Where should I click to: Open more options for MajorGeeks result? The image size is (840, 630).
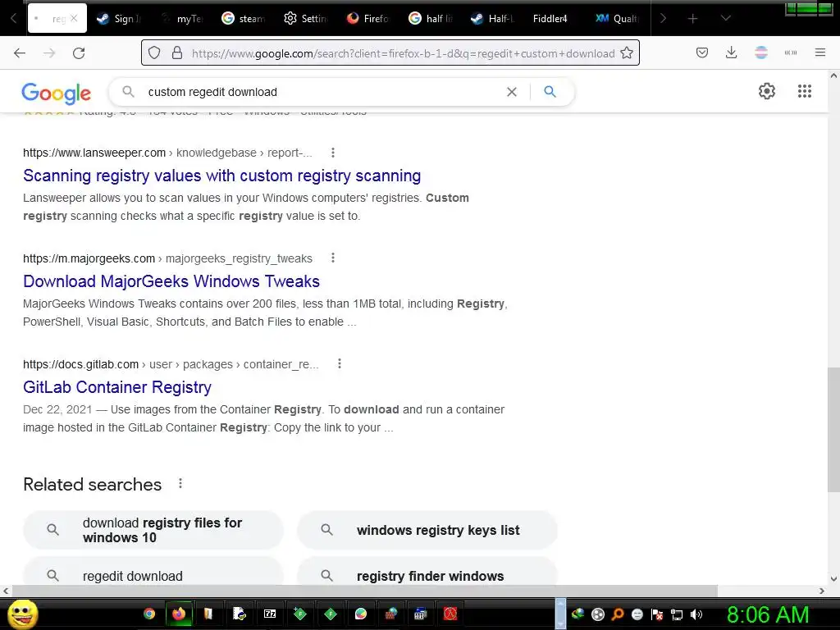pyautogui.click(x=333, y=258)
